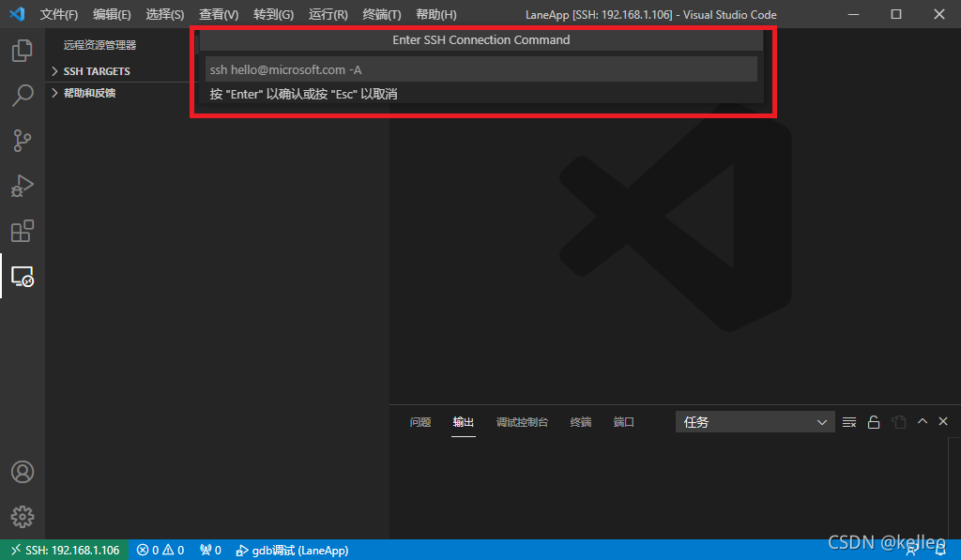Open the Accounts icon
The height and width of the screenshot is (560, 961).
pyautogui.click(x=23, y=472)
